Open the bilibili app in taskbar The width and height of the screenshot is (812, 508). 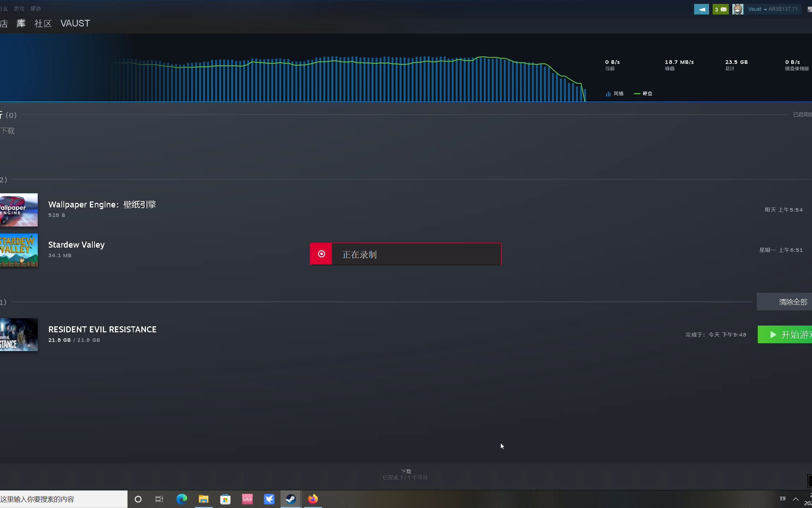point(247,499)
